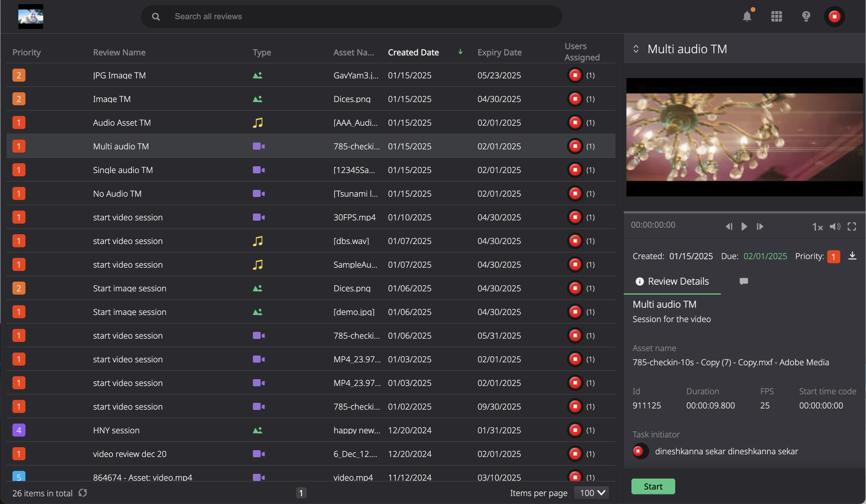The height and width of the screenshot is (504, 866).
Task: Click the video progress bar
Action: coord(744,212)
